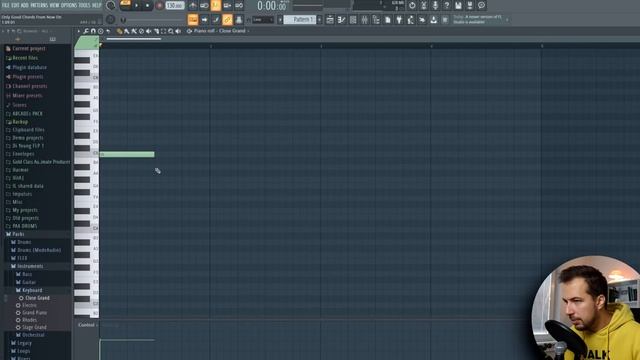Toggle wait for input before recording

click(x=204, y=5)
